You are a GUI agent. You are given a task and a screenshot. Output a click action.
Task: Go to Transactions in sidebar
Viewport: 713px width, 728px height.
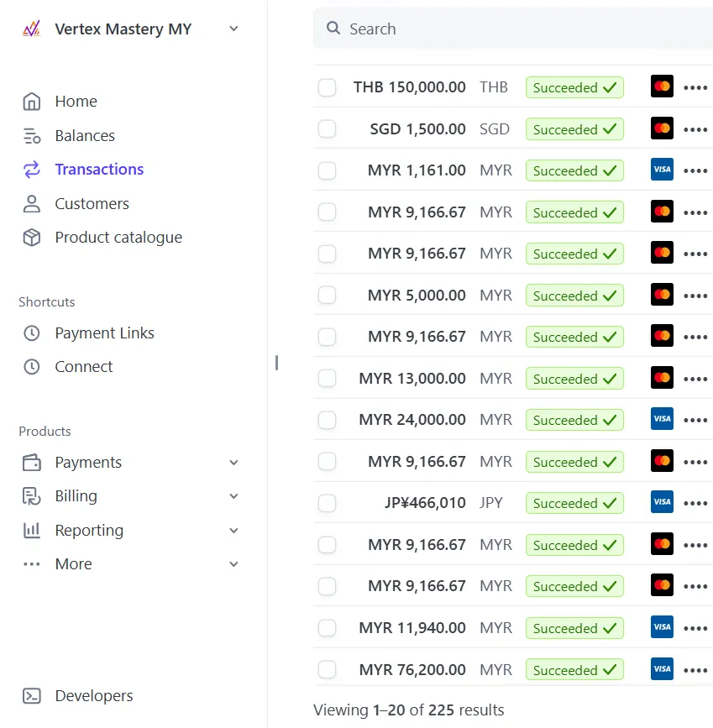99,170
